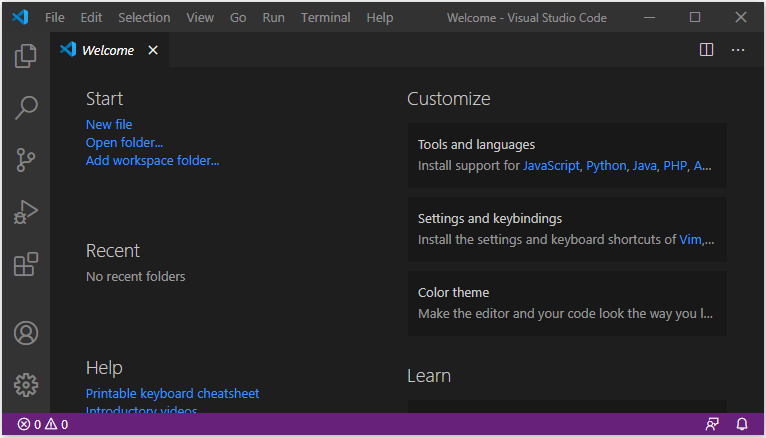Open the Run menu

274,18
